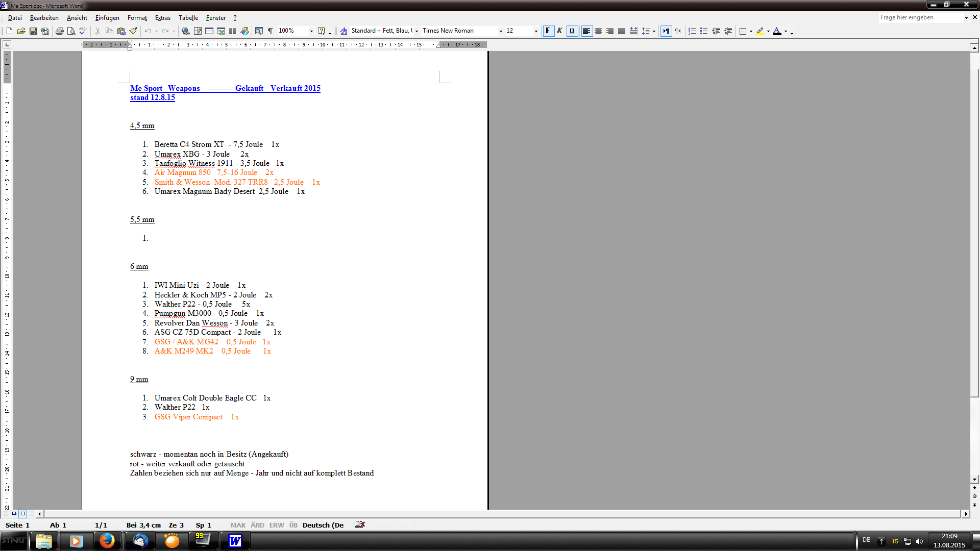Toggle show paragraph marks (¶)

[271, 31]
